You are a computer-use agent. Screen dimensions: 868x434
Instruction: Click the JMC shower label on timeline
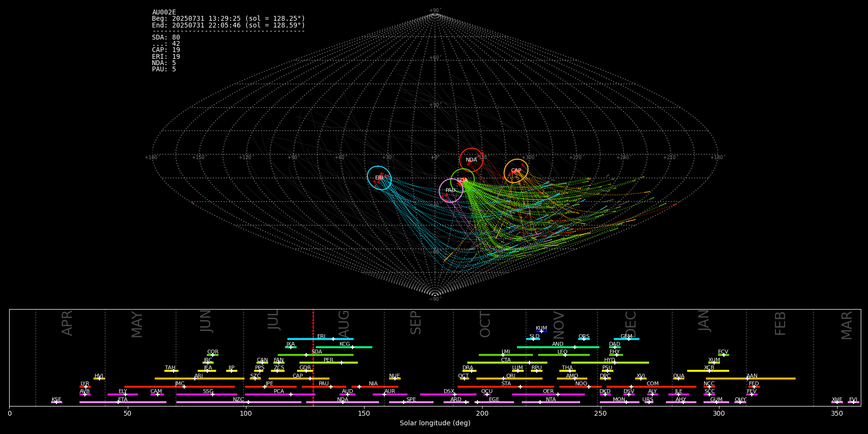pyautogui.click(x=179, y=384)
